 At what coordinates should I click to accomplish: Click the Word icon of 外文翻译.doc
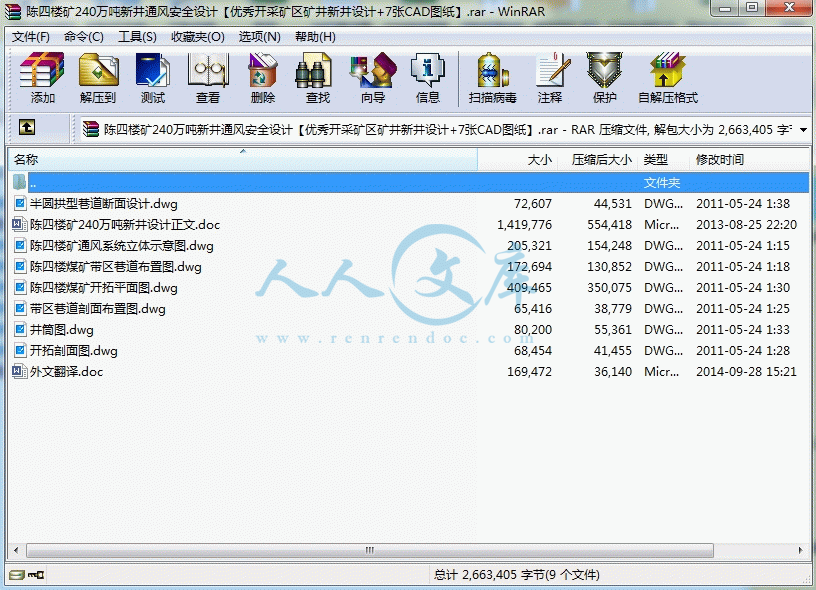pyautogui.click(x=20, y=371)
